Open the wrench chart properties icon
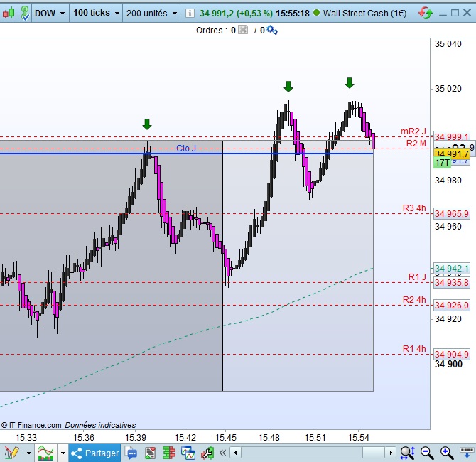The image size is (476, 462). tap(207, 453)
